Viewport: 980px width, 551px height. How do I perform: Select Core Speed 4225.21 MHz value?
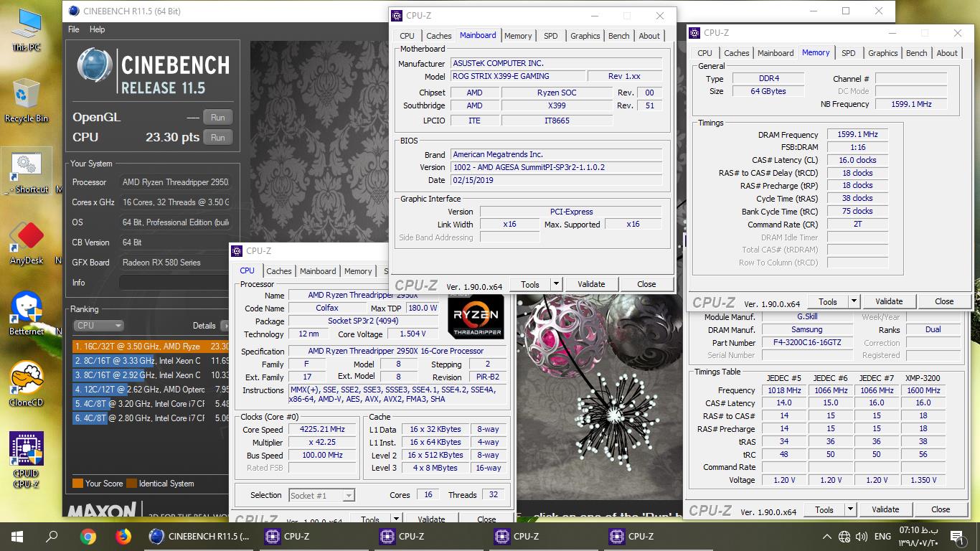322,429
